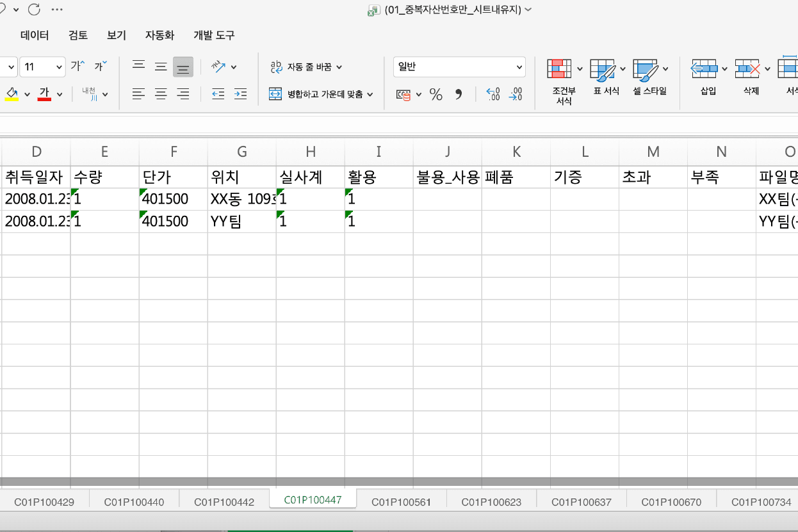Apply red font color 가

tap(44, 94)
